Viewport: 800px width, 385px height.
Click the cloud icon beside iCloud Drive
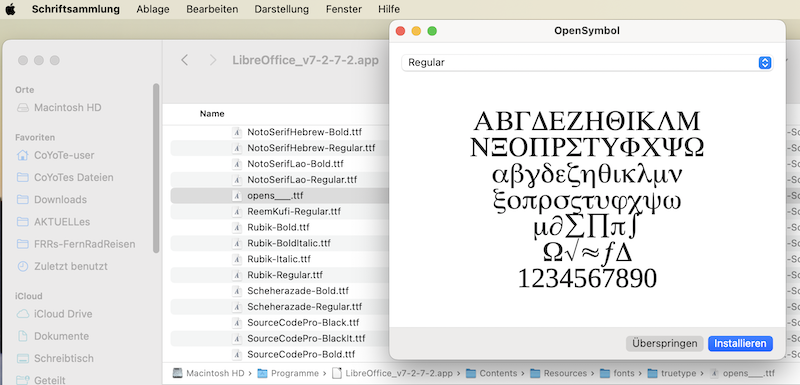22,314
